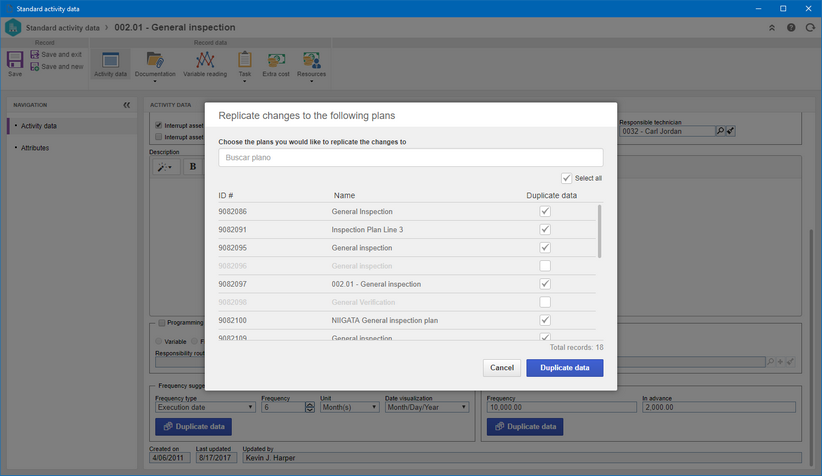
Task: Uncheck Duplicate data for NIIGATA plan
Action: 545,320
